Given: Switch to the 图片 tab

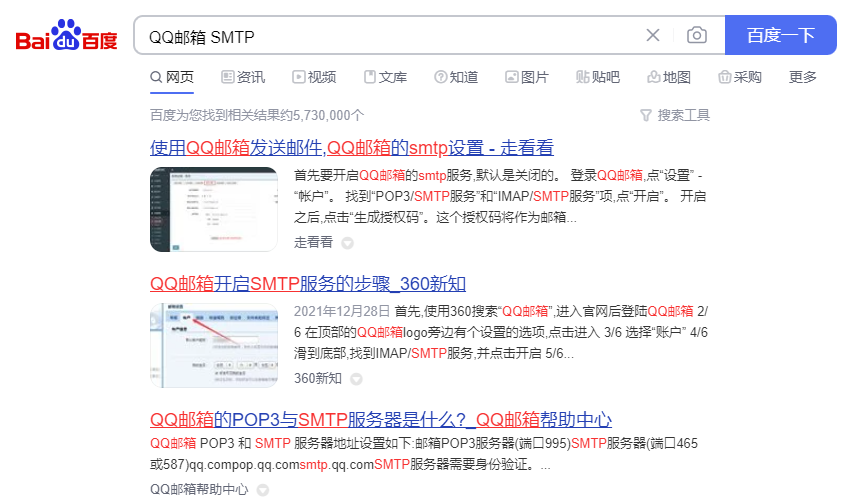Looking at the screenshot, I should (x=527, y=77).
